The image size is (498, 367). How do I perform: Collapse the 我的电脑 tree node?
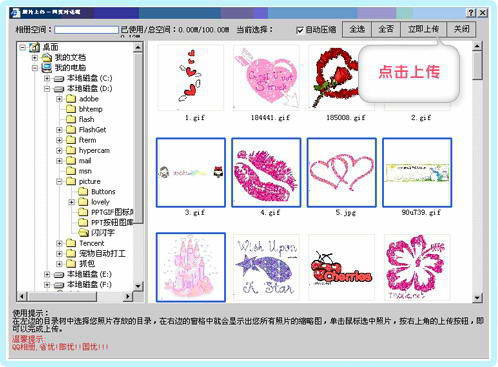click(35, 68)
